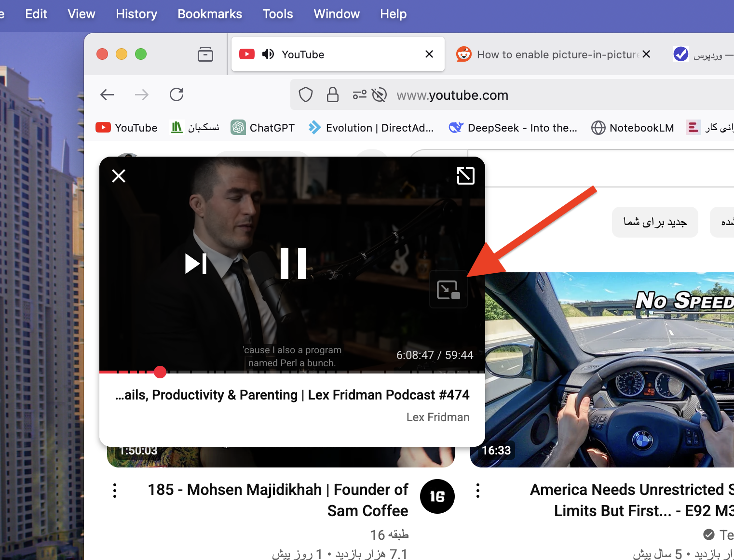The image size is (734, 560).
Task: Open the NotebookLM bookmark
Action: point(633,128)
